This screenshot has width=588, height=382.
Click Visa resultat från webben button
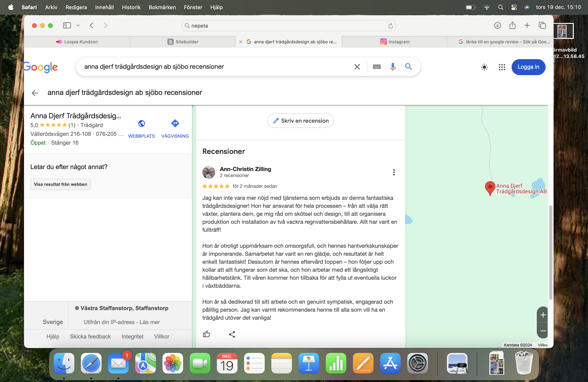tap(61, 184)
